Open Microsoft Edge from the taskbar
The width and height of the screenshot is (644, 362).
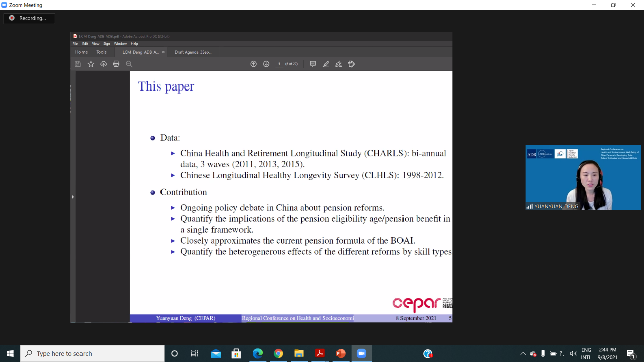258,353
